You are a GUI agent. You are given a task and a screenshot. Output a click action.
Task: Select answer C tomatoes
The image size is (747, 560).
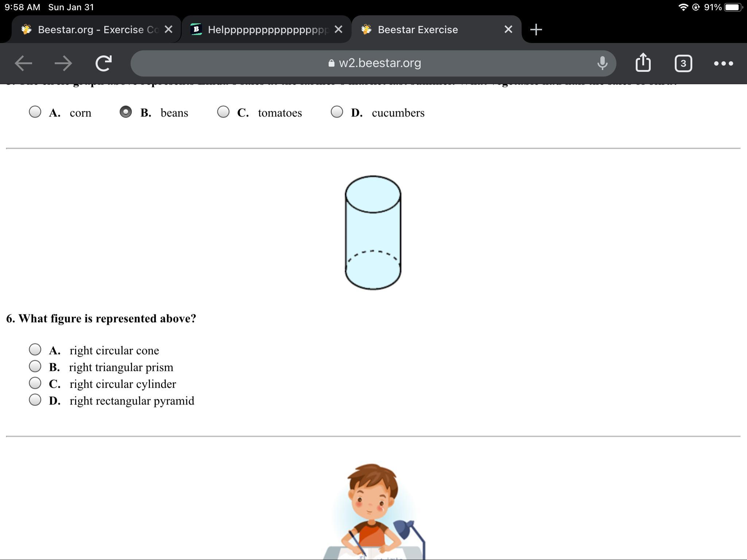(223, 112)
